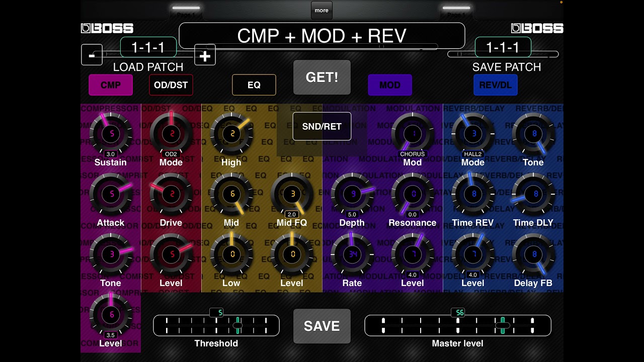Click the Resonance knob

[x=413, y=194]
